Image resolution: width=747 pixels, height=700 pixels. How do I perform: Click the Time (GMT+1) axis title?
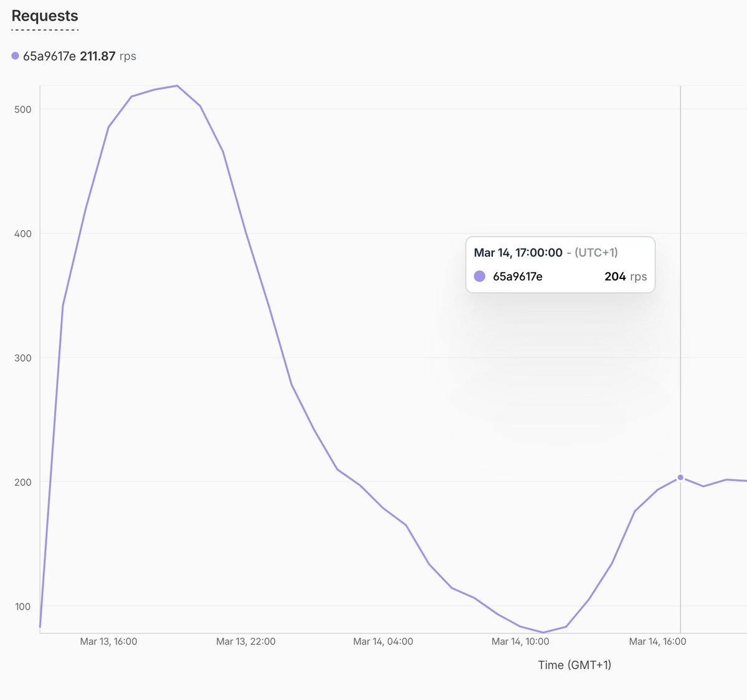(x=575, y=665)
